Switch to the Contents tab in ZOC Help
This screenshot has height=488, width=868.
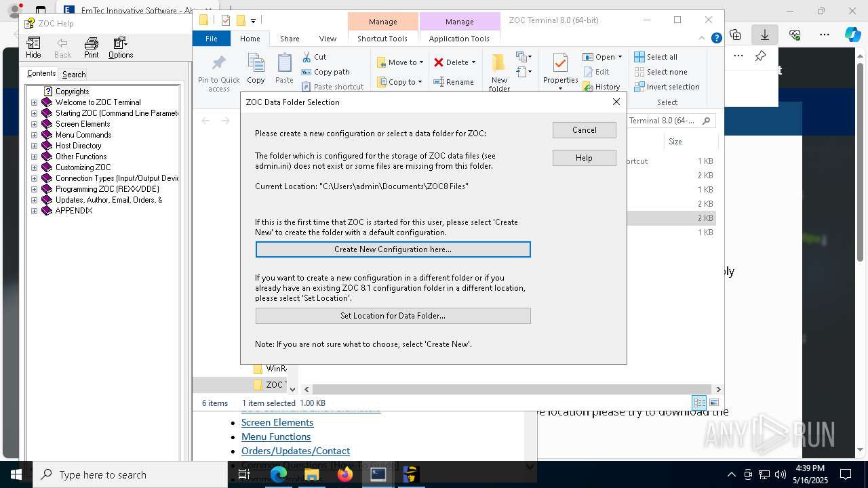tap(41, 74)
